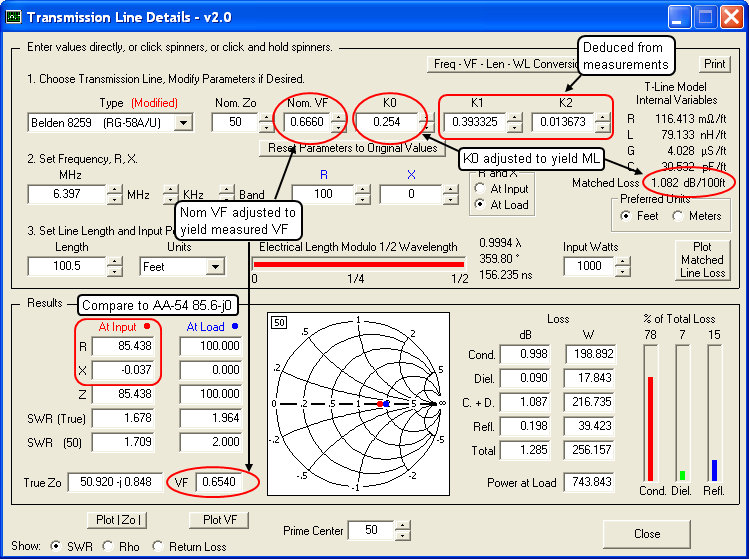The height and width of the screenshot is (559, 749).
Task: Click the Nom. VF input field
Action: point(305,122)
